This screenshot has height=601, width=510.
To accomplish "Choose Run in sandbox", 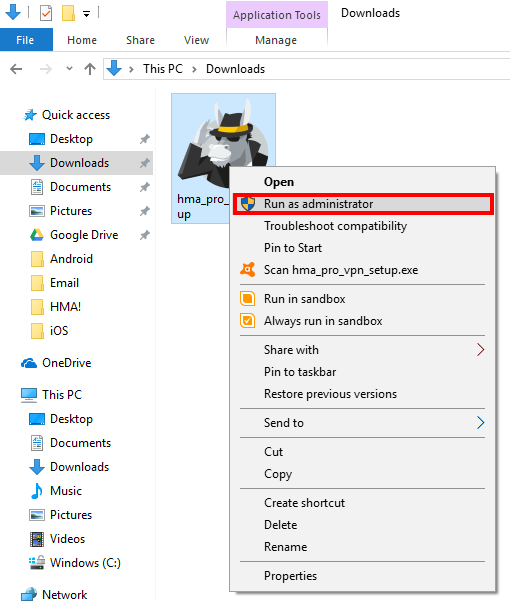I will 362,299.
